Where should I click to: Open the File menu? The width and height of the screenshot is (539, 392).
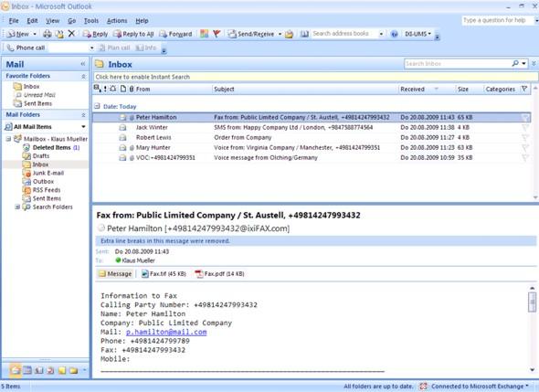[14, 21]
